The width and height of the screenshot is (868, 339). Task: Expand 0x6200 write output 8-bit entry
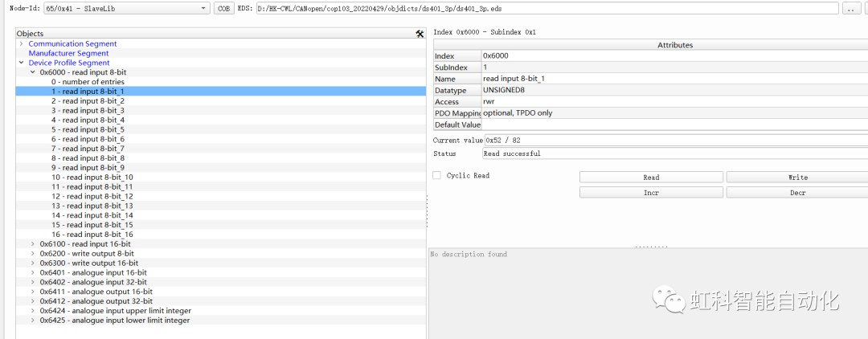coord(33,253)
